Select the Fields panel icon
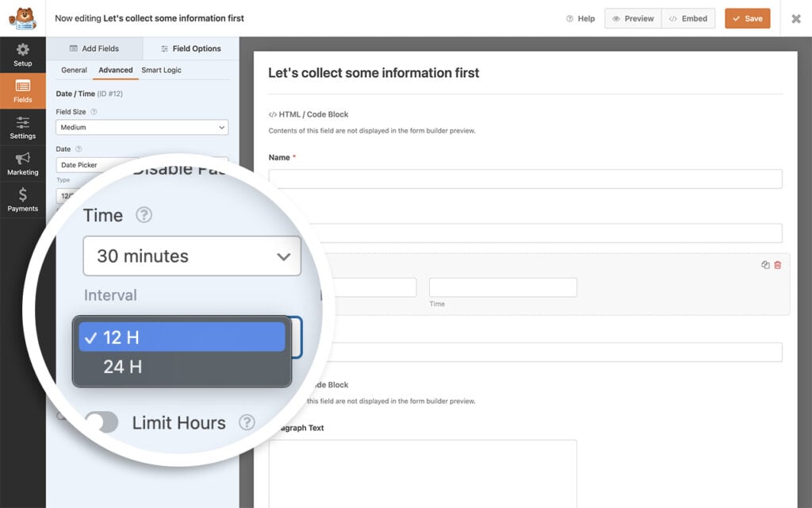Image resolution: width=812 pixels, height=508 pixels. pyautogui.click(x=22, y=90)
